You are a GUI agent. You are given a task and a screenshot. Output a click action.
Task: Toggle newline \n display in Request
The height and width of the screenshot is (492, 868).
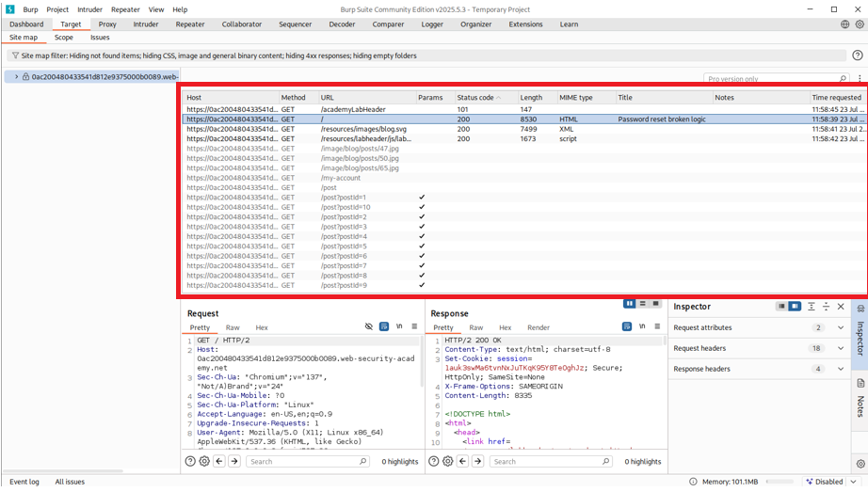[399, 326]
